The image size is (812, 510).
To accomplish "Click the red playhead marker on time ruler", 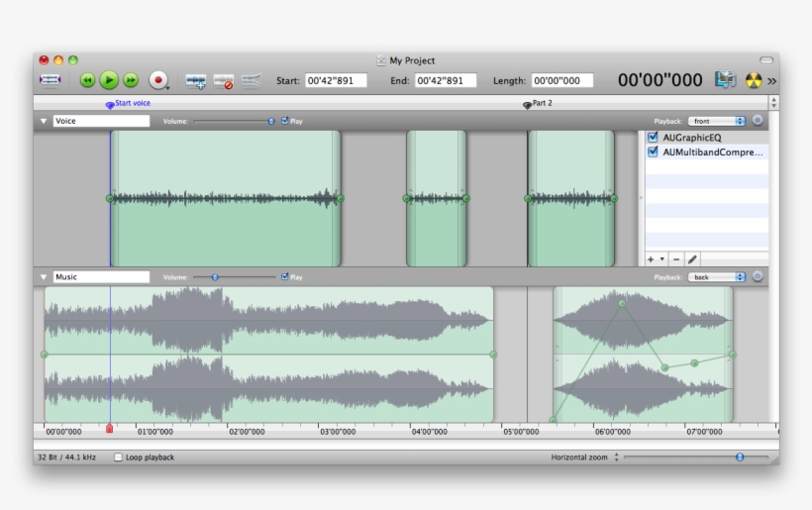I will click(109, 428).
